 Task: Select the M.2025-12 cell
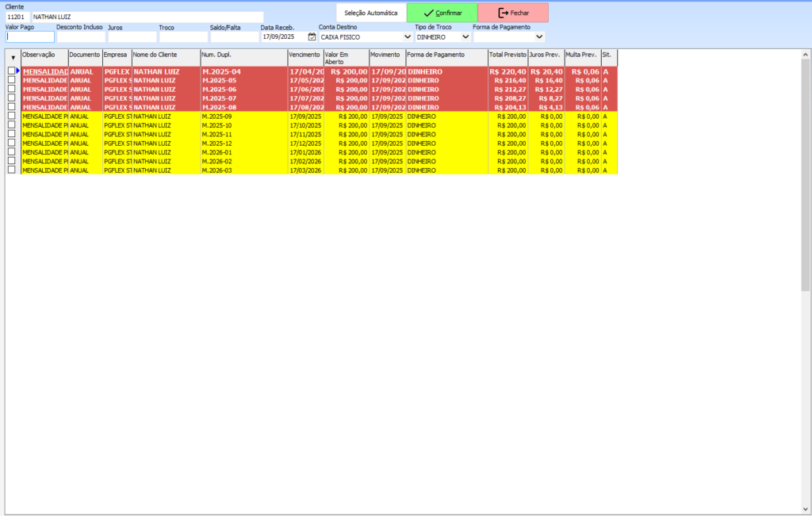(x=244, y=143)
